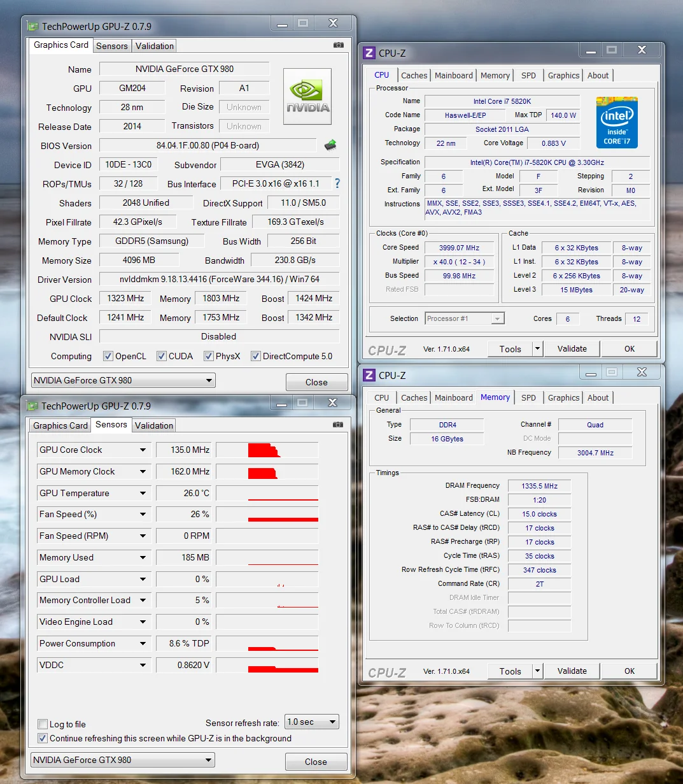Click the CAS# Latency value 15.0 clocks
Screen dimensions: 683x784
click(539, 514)
